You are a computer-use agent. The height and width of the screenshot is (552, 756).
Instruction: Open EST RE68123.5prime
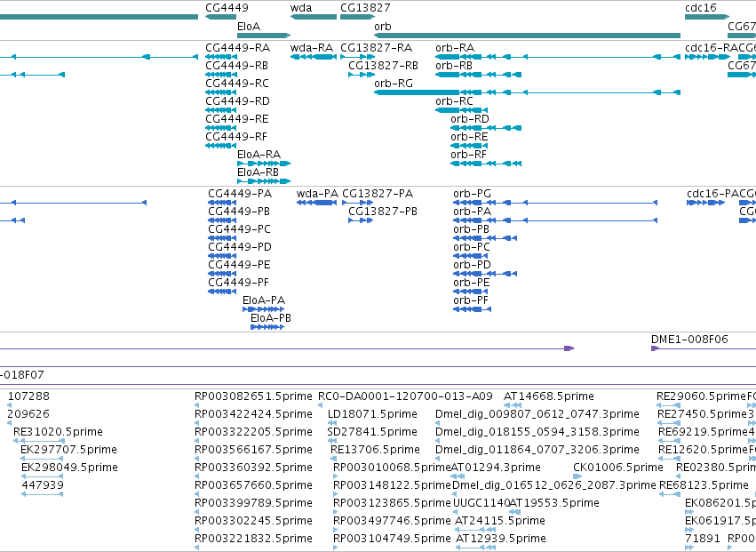tap(669, 494)
